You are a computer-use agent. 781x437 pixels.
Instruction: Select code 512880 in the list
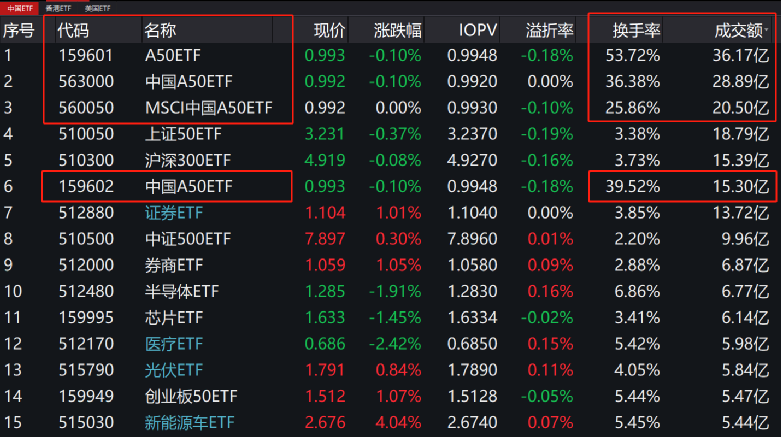(x=86, y=213)
